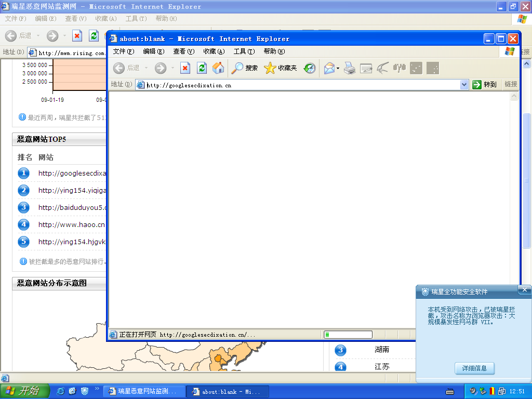Screen dimensions: 532x399
Task: Open 查看(V) menu in about:blank window
Action: click(184, 51)
